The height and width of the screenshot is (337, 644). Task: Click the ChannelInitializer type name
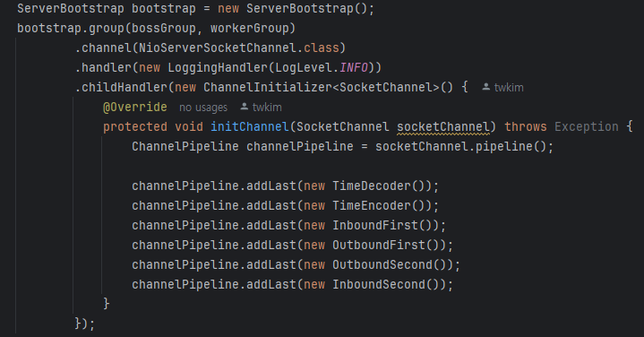(x=268, y=88)
